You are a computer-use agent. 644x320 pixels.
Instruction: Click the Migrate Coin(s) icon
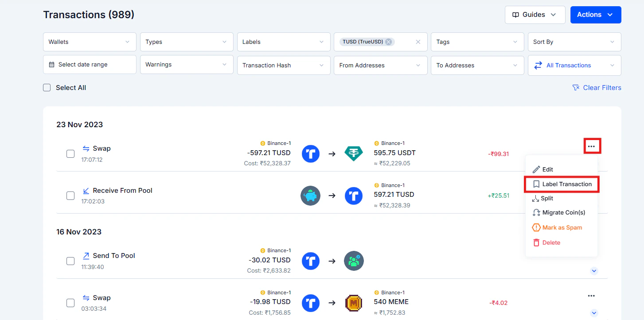coord(536,213)
